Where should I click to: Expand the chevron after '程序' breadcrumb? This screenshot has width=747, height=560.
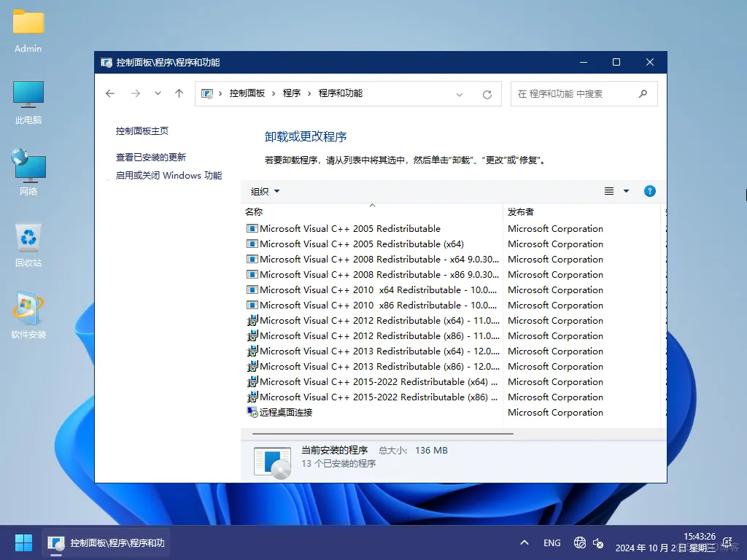pyautogui.click(x=309, y=94)
